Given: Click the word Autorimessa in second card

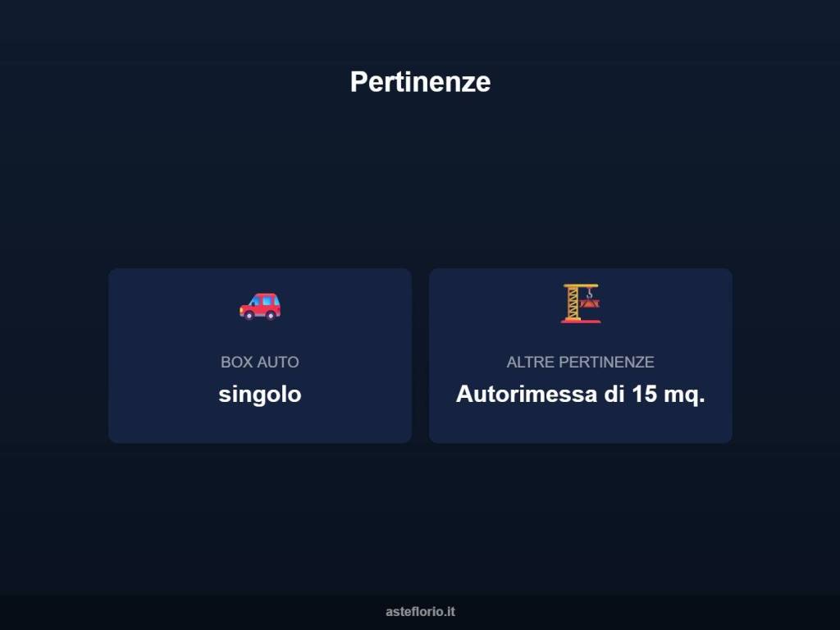Looking at the screenshot, I should (527, 395).
